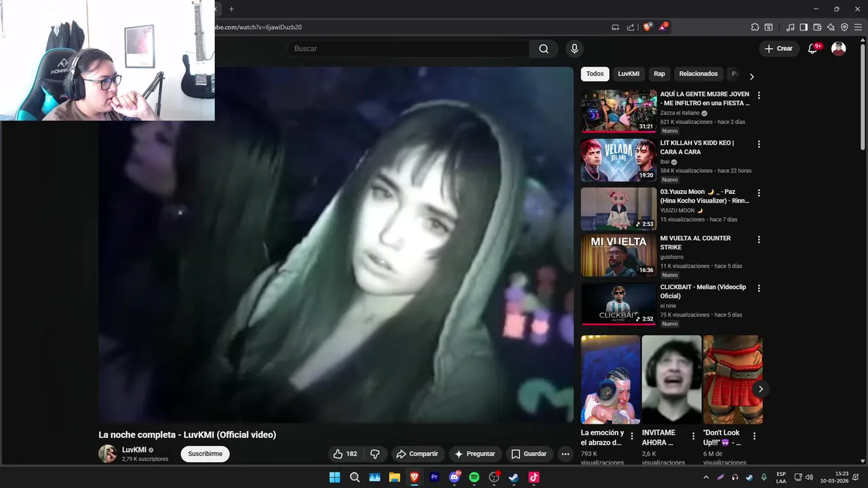Open the Brave playlist music note icon
Viewport: 868px width, 488px height.
click(790, 27)
